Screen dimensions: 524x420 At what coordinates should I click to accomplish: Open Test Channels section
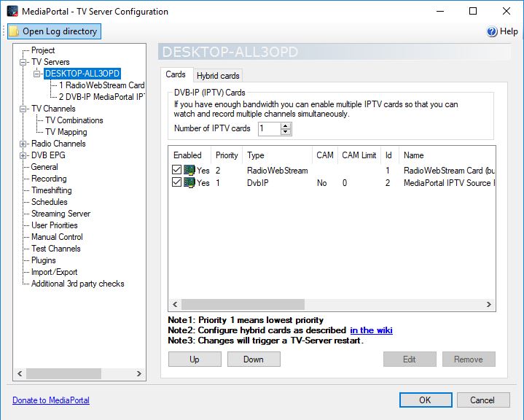56,249
